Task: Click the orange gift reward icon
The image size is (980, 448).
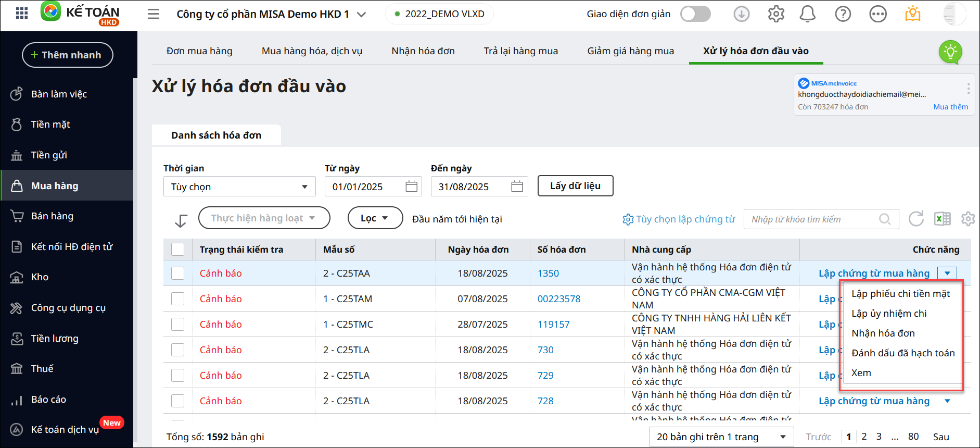Action: tap(913, 14)
